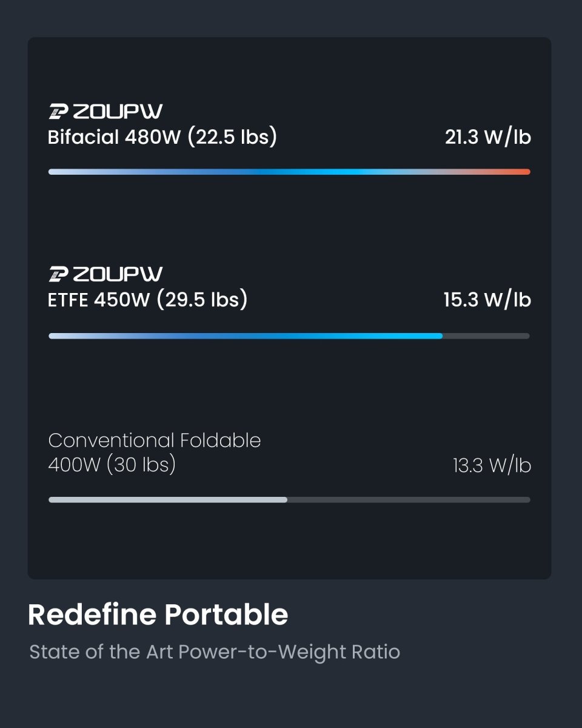Select the Conventional Foldable text
Viewport: 582px width, 728px height.
click(154, 440)
